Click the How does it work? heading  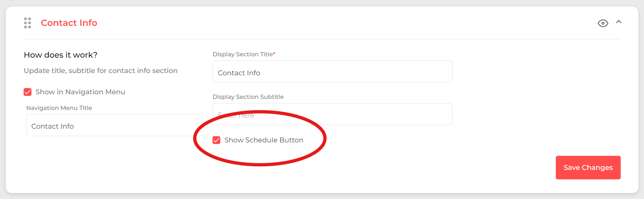pyautogui.click(x=61, y=55)
